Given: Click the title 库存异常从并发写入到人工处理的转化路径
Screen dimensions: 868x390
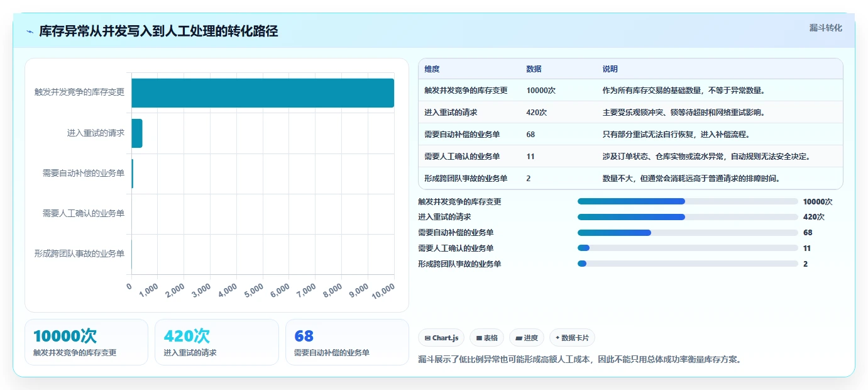Looking at the screenshot, I should point(158,31).
